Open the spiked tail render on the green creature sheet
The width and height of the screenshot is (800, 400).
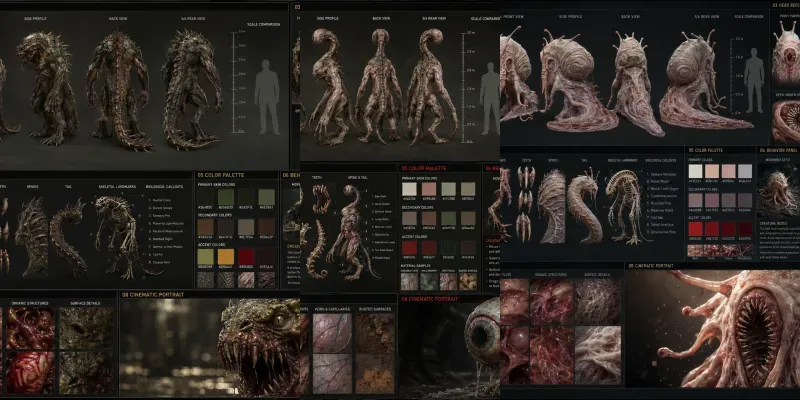[x=68, y=237]
